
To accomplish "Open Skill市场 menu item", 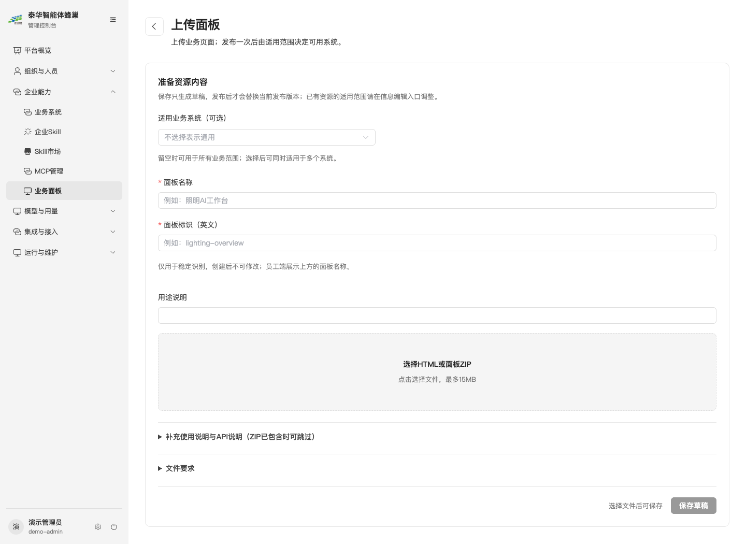I will (64, 151).
